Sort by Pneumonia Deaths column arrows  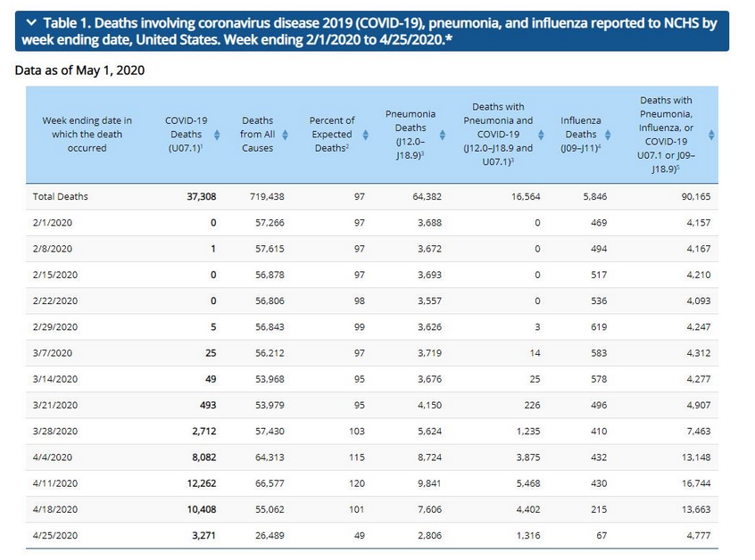(x=442, y=135)
